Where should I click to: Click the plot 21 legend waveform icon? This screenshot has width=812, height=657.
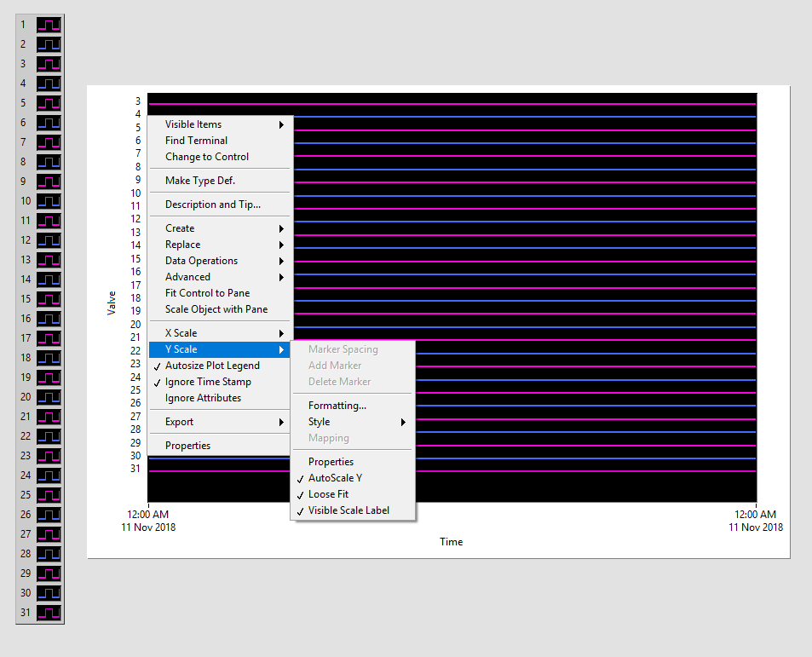coord(49,418)
